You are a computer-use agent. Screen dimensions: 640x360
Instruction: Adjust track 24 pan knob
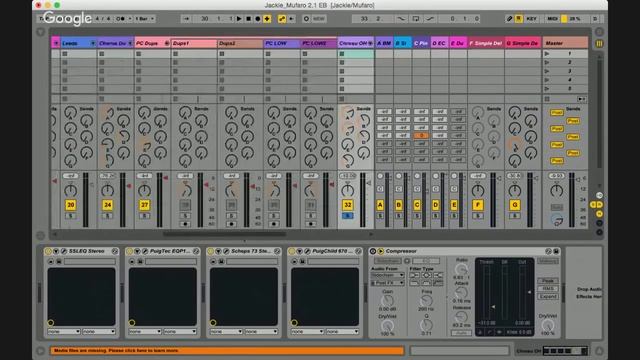coord(107,190)
